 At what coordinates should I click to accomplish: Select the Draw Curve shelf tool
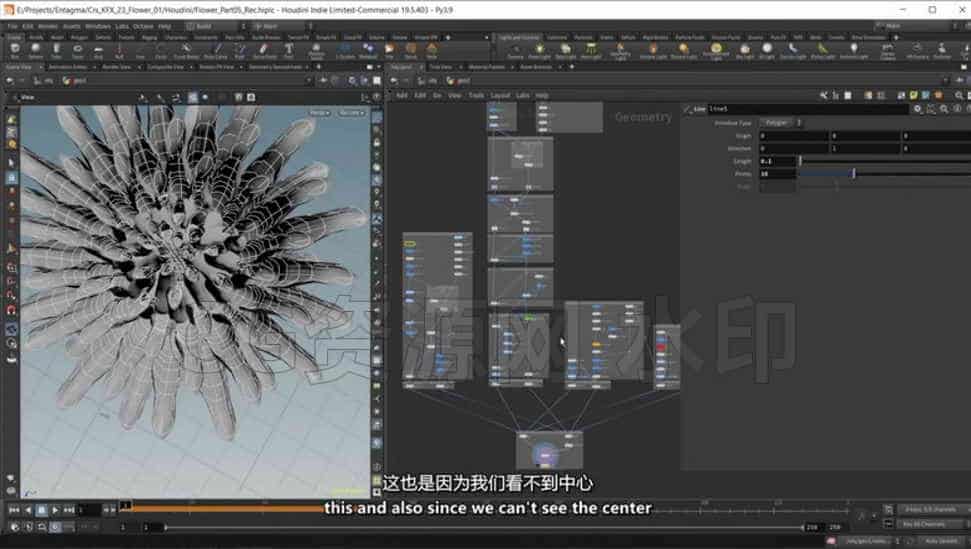click(x=216, y=50)
